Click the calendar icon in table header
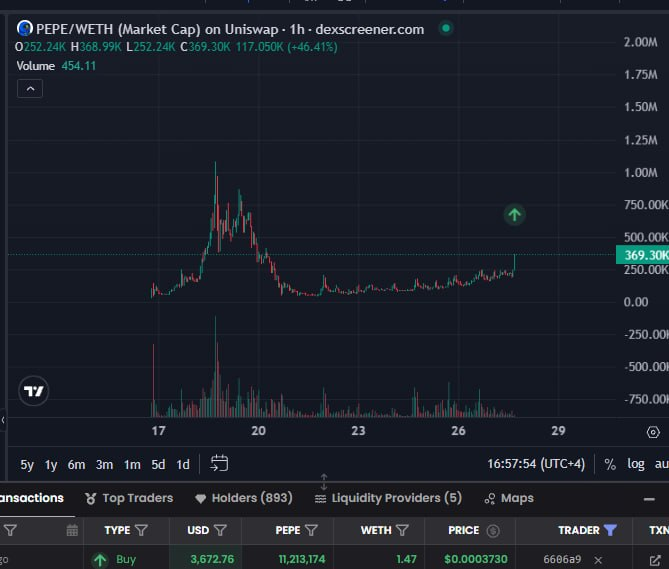Image resolution: width=669 pixels, height=569 pixels. (x=72, y=530)
